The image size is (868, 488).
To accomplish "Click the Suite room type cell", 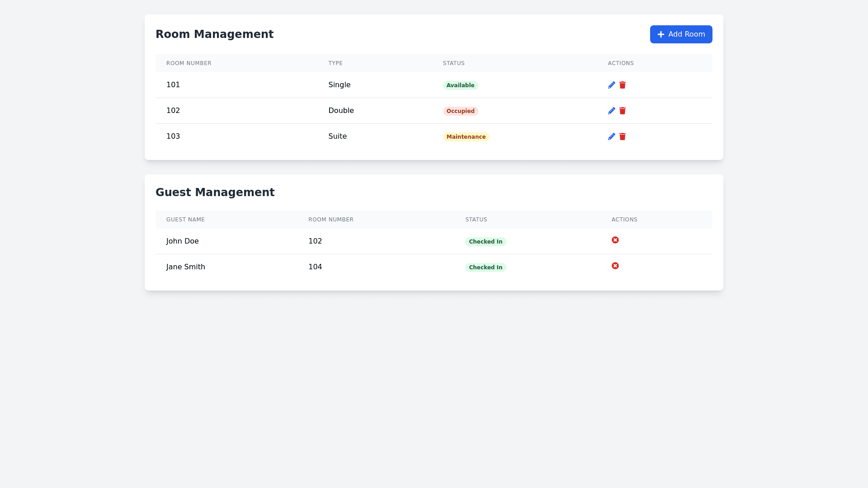I will click(x=337, y=136).
